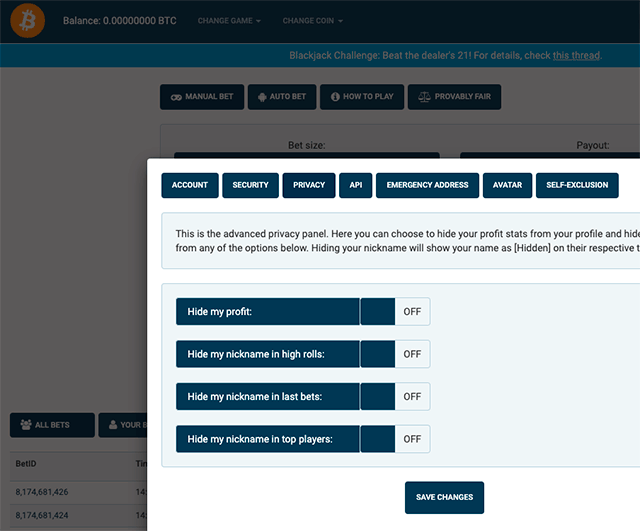Open the Change Coin dropdown

[312, 21]
